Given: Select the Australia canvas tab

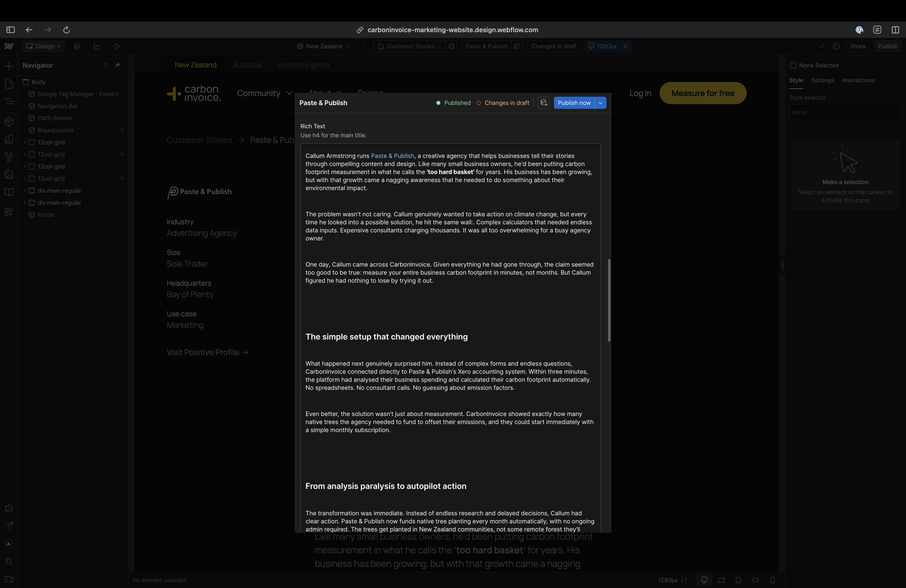Looking at the screenshot, I should pos(247,65).
